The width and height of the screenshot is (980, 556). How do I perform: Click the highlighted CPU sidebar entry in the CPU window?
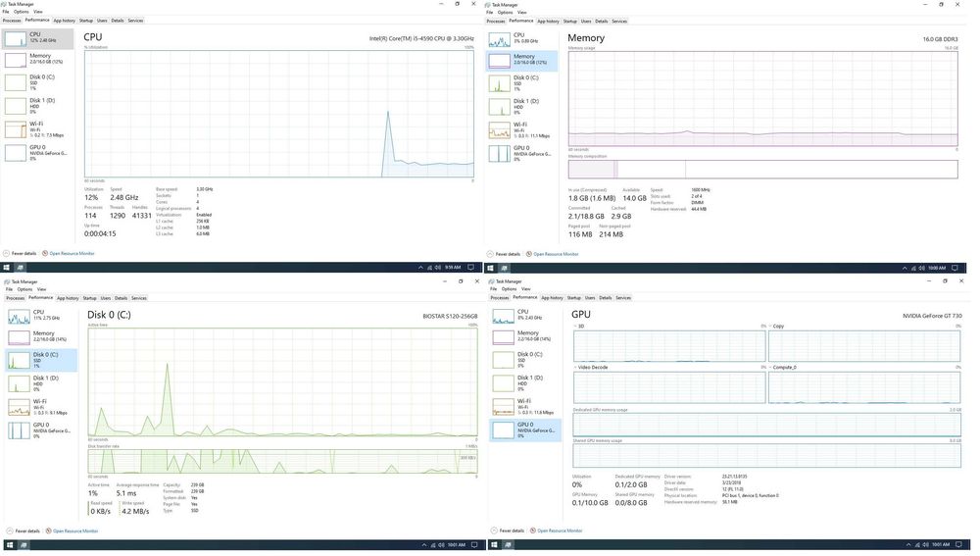(x=37, y=38)
